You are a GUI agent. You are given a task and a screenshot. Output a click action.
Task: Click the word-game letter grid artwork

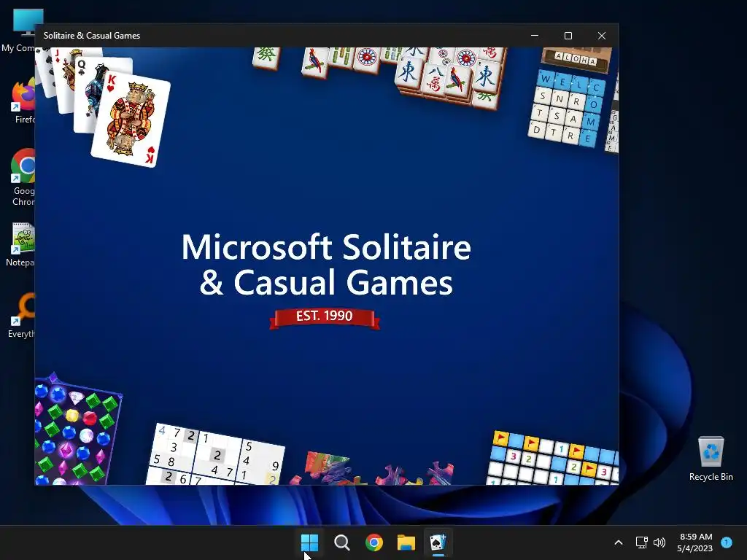tap(567, 108)
